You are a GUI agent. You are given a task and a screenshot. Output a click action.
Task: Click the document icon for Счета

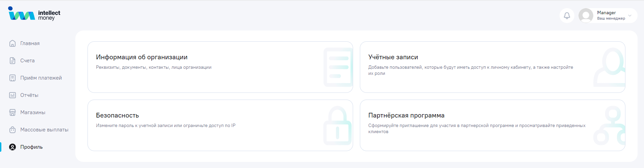(13, 61)
